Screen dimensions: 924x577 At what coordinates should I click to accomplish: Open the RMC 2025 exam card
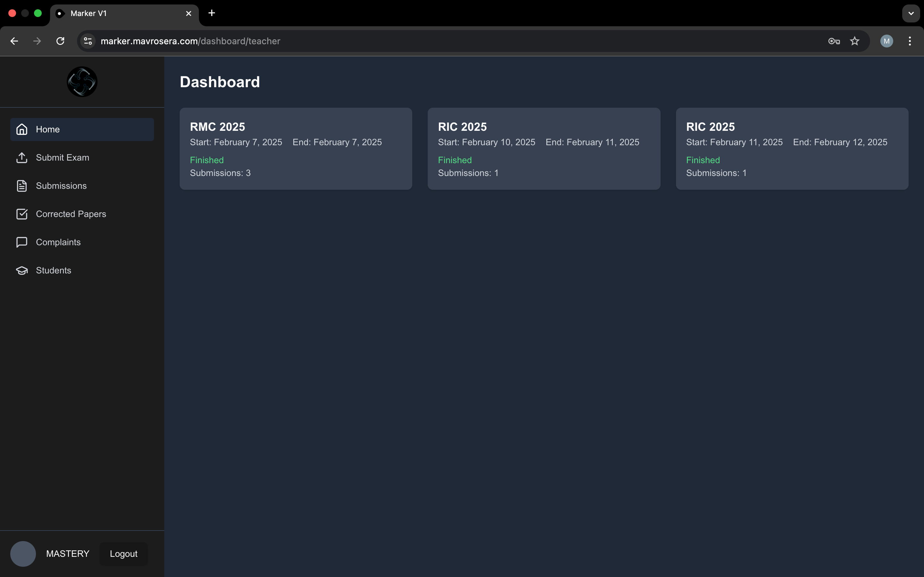(x=295, y=149)
